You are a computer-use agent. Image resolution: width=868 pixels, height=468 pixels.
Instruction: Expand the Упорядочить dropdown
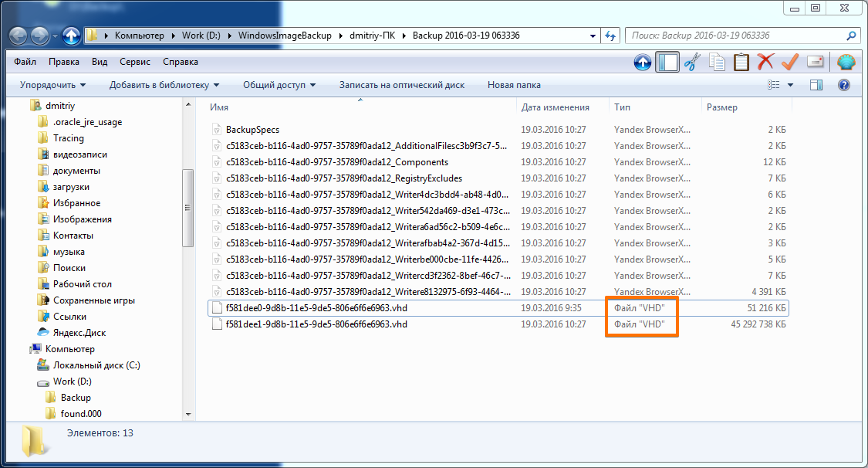(x=52, y=85)
